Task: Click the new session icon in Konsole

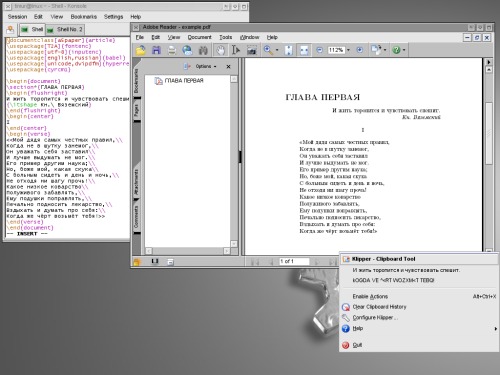Action: point(10,30)
